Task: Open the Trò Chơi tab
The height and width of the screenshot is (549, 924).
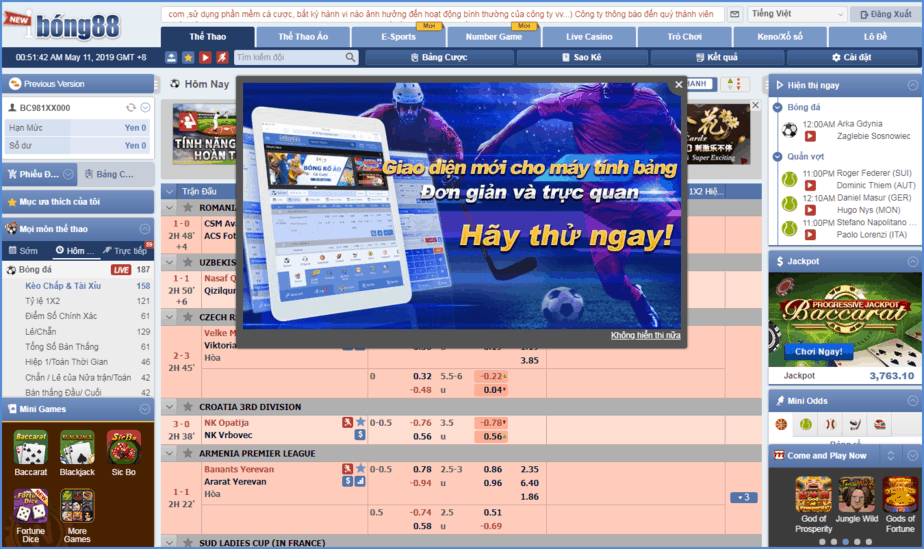Action: (685, 37)
